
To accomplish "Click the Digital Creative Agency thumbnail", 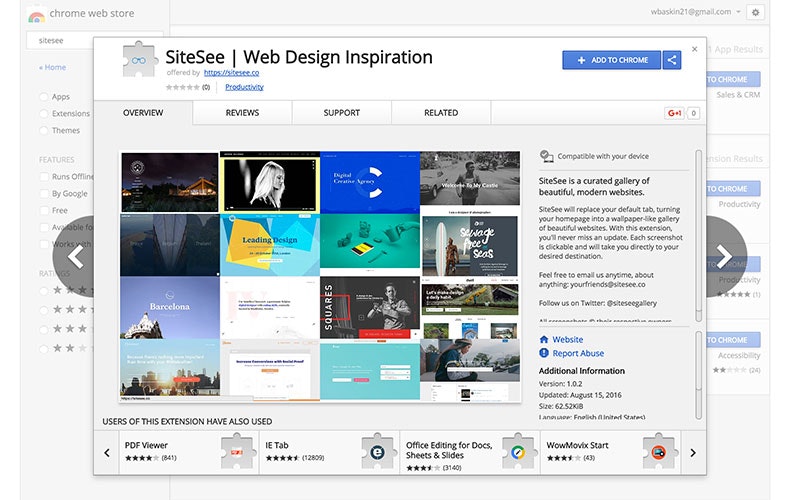I will [x=370, y=182].
